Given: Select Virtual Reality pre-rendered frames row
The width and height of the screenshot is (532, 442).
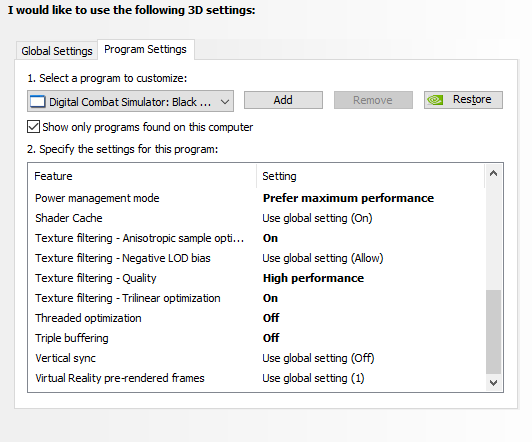Looking at the screenshot, I should 256,378.
